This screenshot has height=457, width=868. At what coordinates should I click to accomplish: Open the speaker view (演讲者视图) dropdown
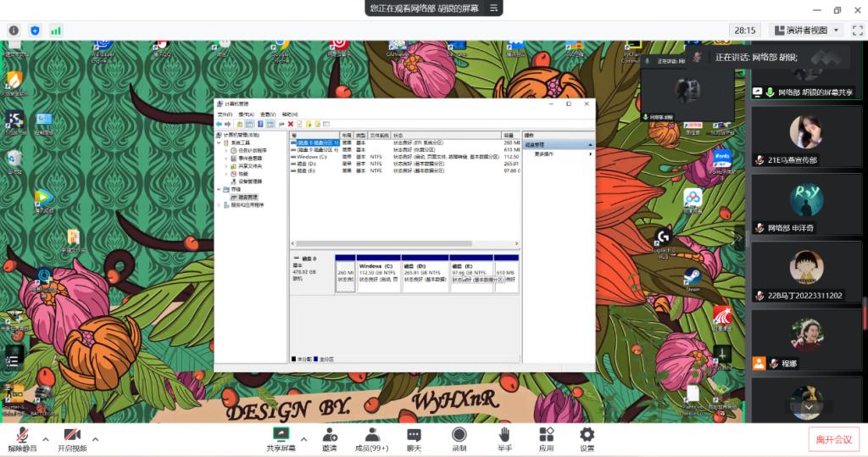804,30
